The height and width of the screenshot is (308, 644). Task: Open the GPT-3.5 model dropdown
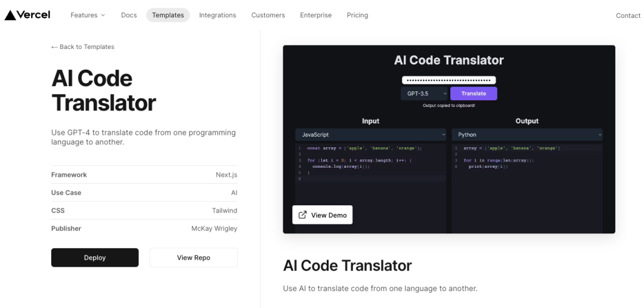coord(425,94)
